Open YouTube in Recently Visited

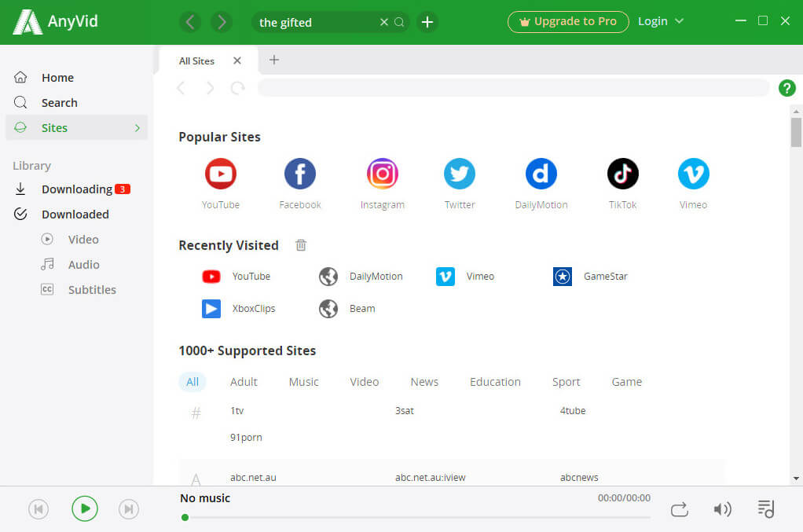click(x=236, y=277)
